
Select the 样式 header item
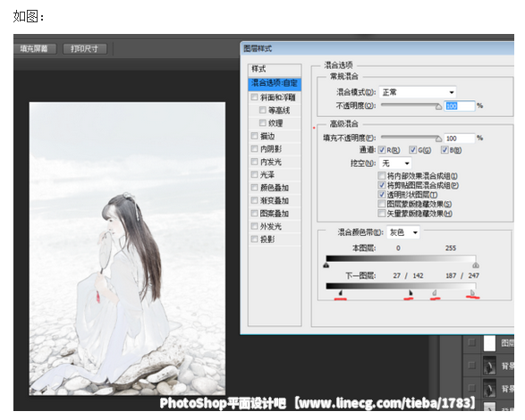click(x=275, y=70)
